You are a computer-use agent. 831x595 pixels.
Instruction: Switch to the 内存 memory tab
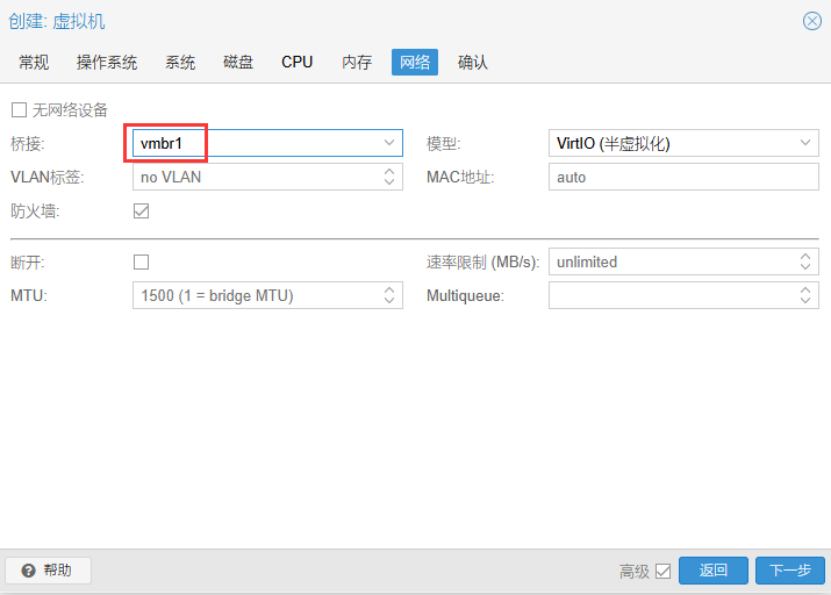[x=356, y=62]
